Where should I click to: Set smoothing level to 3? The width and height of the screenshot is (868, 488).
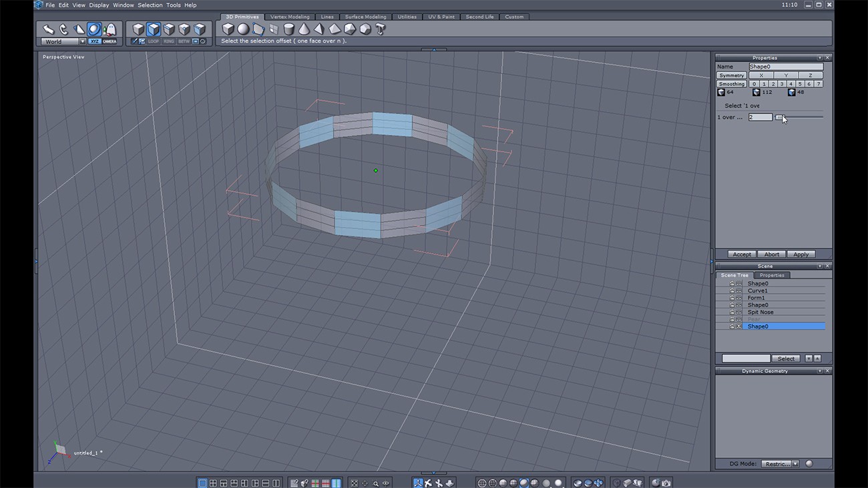pos(782,84)
